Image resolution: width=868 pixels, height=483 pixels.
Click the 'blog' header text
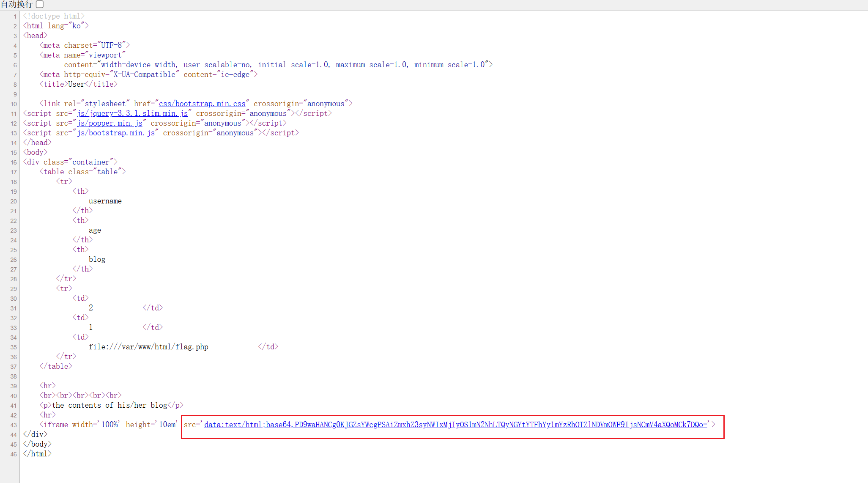tap(97, 259)
